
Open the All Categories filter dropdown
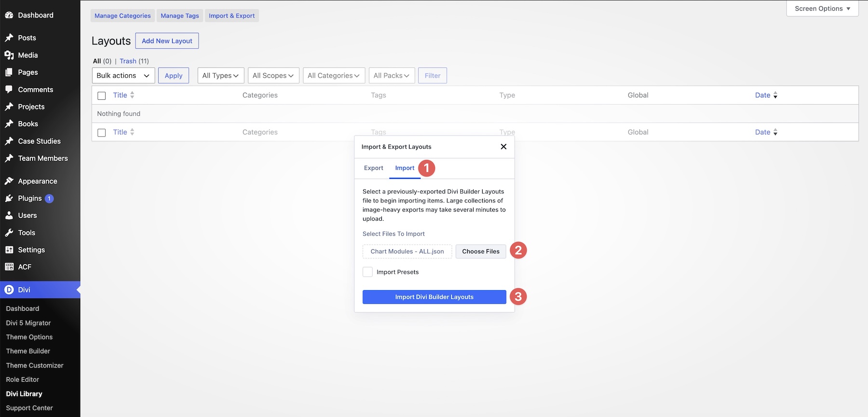(334, 76)
